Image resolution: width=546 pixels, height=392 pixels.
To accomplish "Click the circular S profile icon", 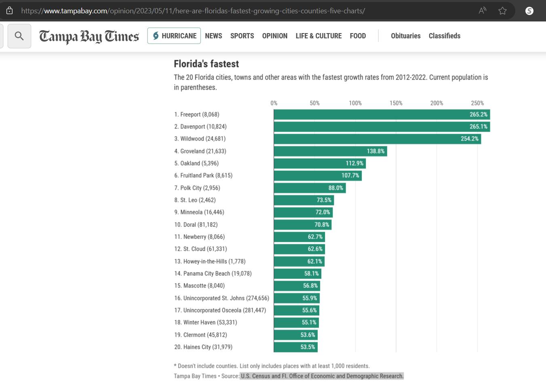I will [529, 11].
